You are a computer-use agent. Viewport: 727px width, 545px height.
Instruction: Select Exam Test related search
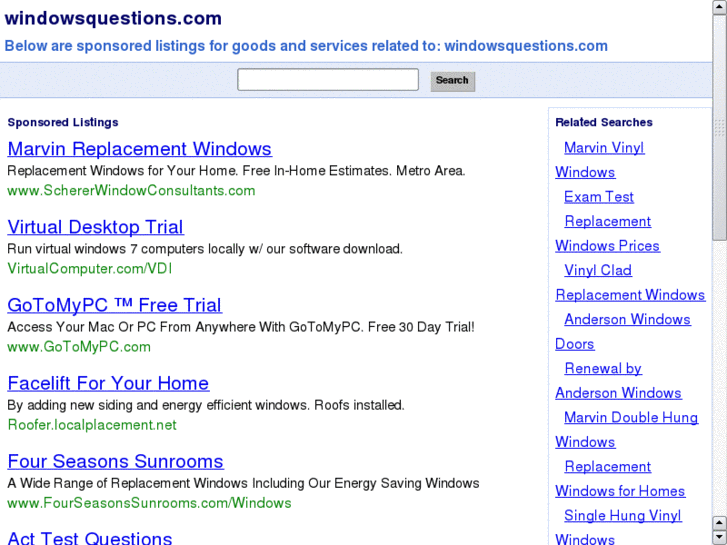pyautogui.click(x=599, y=197)
